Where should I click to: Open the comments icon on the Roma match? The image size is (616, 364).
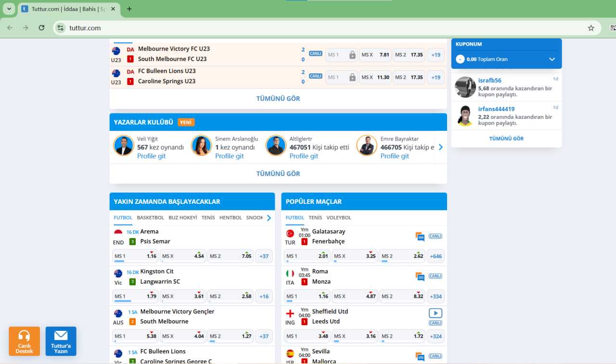420,276
